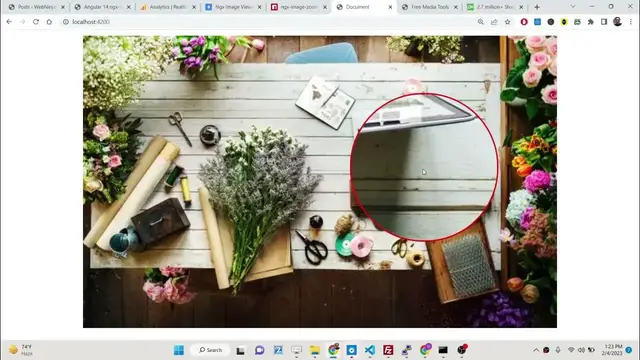Screen dimensions: 640x360
Task: Go back to previous page
Action: click(9, 22)
